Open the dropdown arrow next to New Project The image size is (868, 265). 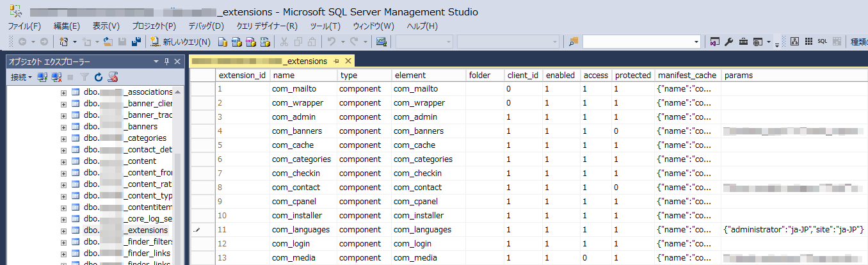coord(74,42)
